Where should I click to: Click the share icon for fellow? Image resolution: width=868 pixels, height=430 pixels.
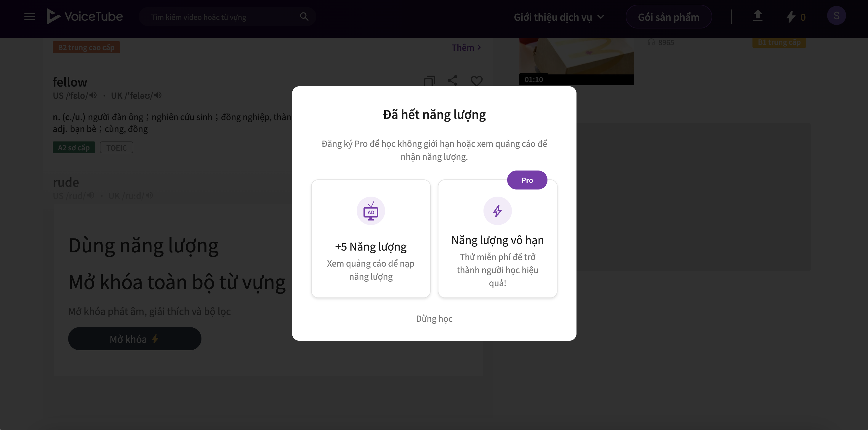coord(453,80)
